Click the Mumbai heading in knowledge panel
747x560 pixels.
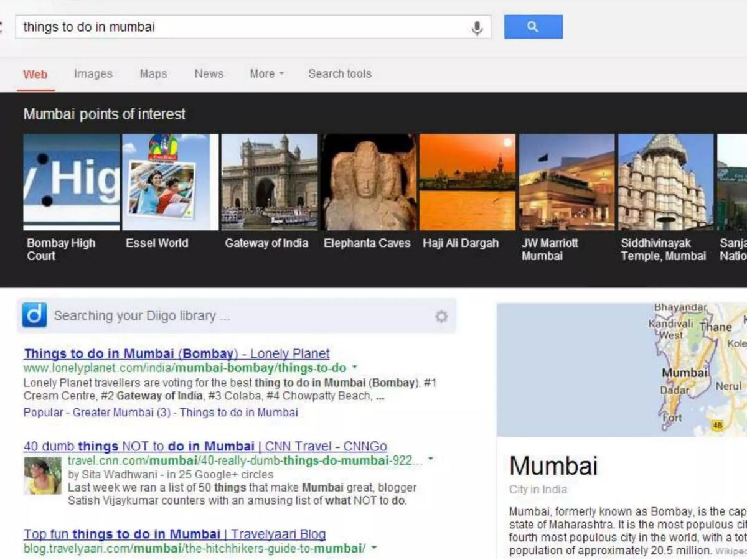click(x=553, y=465)
